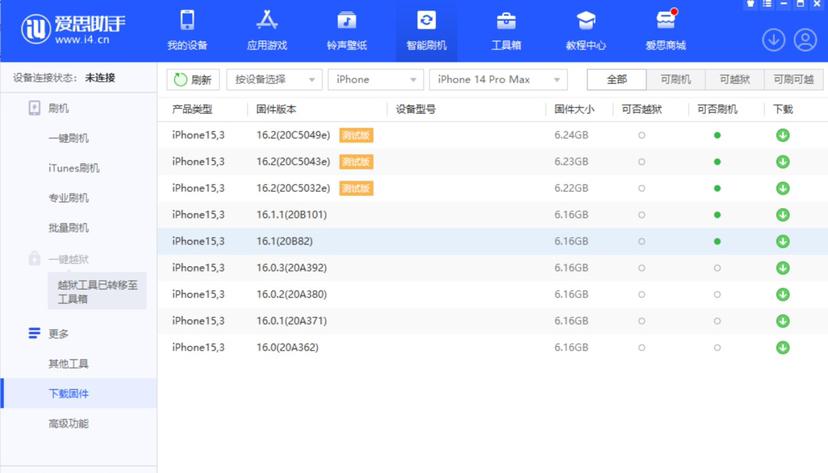The width and height of the screenshot is (828, 473).
Task: Click the 测试版 tag on 16.2(20C5043e)
Action: coord(356,162)
